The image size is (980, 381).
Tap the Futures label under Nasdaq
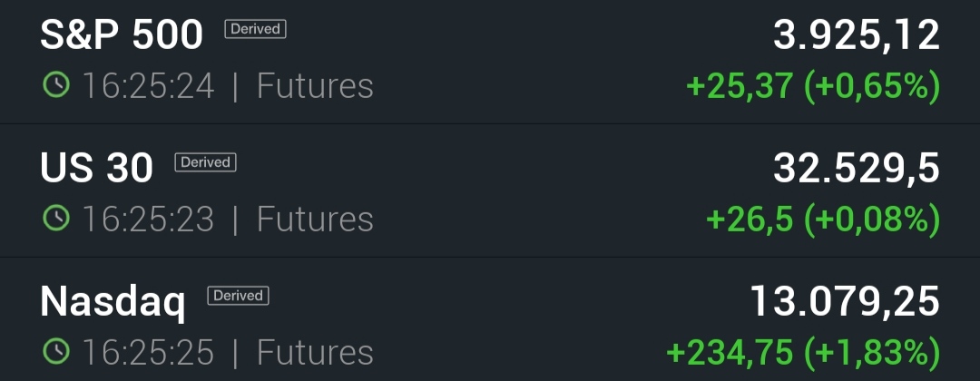[x=315, y=353]
